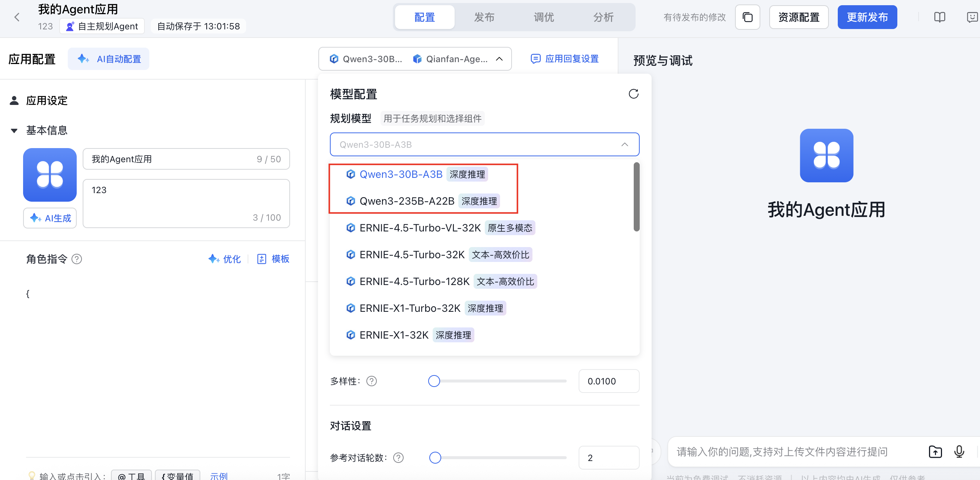Switch to the 调优 tab
The image size is (980, 480).
click(544, 17)
